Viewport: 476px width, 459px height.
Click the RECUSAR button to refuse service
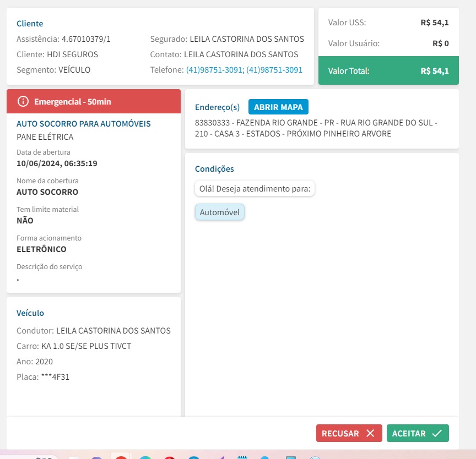349,433
